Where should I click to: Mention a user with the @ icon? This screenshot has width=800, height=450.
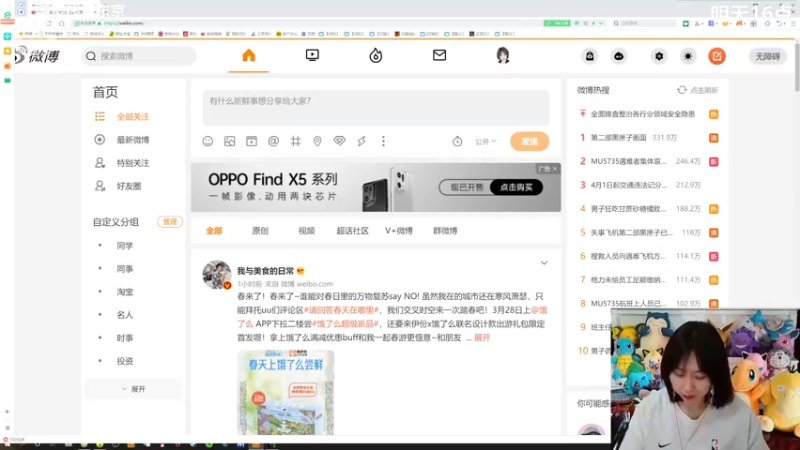pos(273,141)
